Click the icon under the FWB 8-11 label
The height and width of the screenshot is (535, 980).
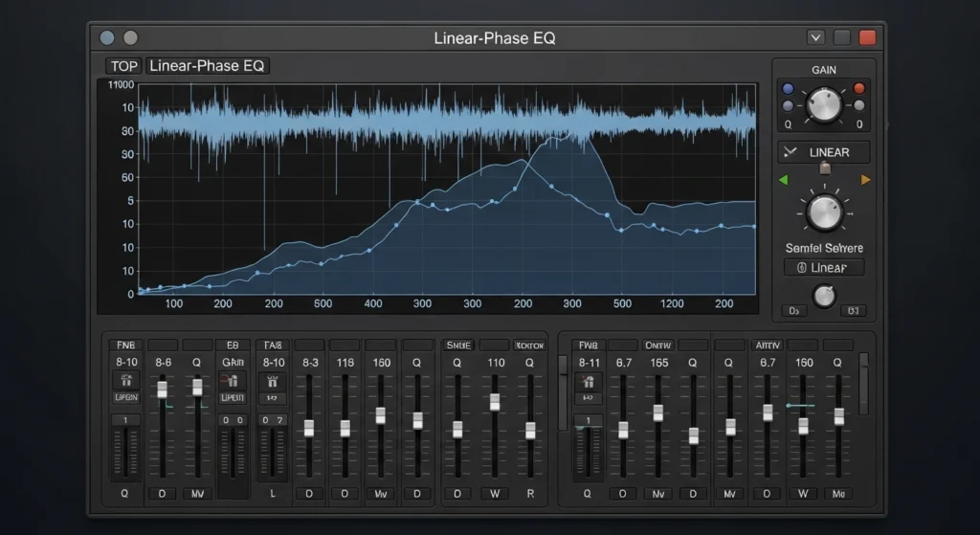click(x=589, y=381)
